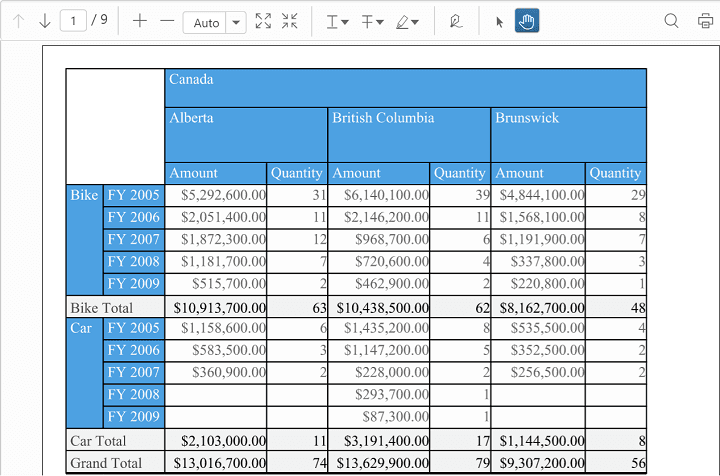Viewport: 720px width, 476px height.
Task: Zoom in with the plus icon
Action: (140, 21)
